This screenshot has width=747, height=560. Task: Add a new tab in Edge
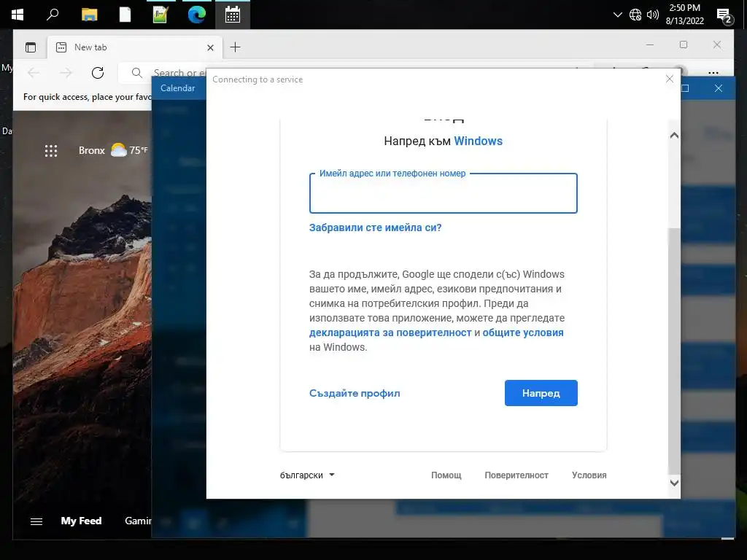click(236, 47)
